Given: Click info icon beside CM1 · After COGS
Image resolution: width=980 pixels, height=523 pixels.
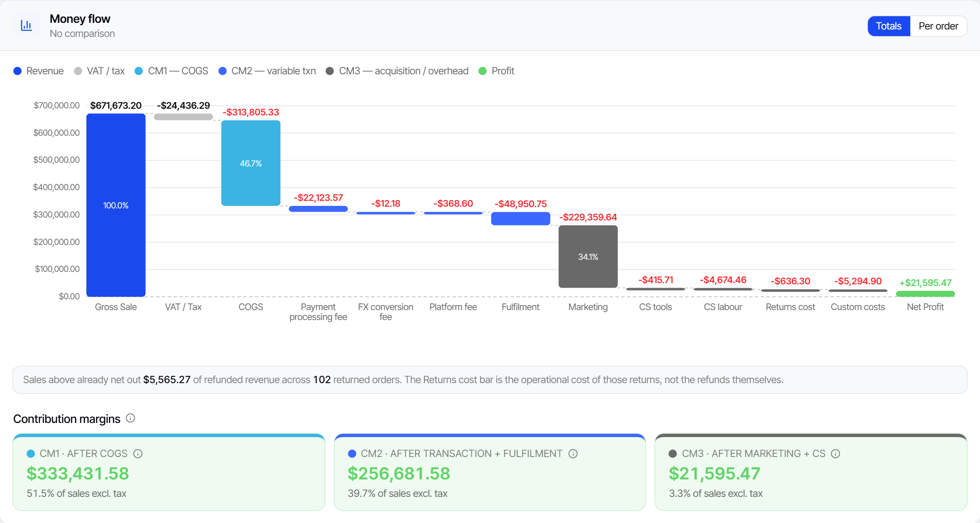Looking at the screenshot, I should coord(138,454).
